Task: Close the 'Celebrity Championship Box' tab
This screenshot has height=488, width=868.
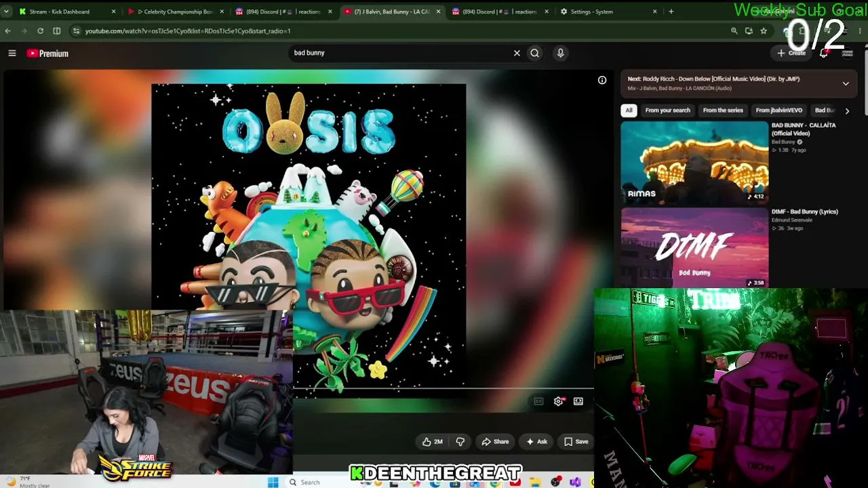Action: pos(222,12)
